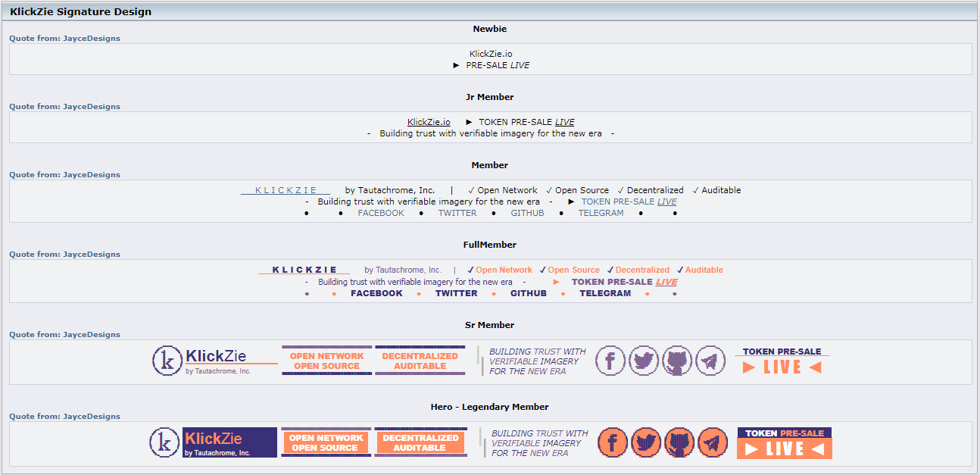
Task: Open the Quote from JayceDesigns link under Newbie
Action: pyautogui.click(x=64, y=38)
